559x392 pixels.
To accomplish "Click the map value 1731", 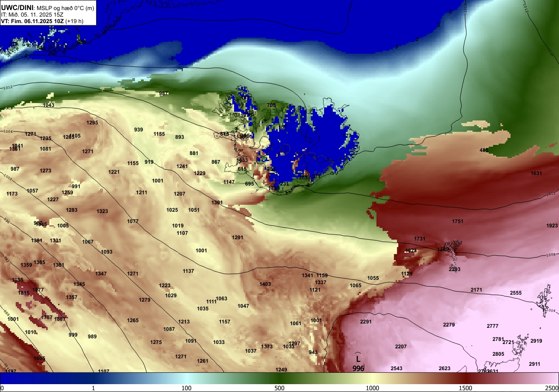I will tap(420, 239).
